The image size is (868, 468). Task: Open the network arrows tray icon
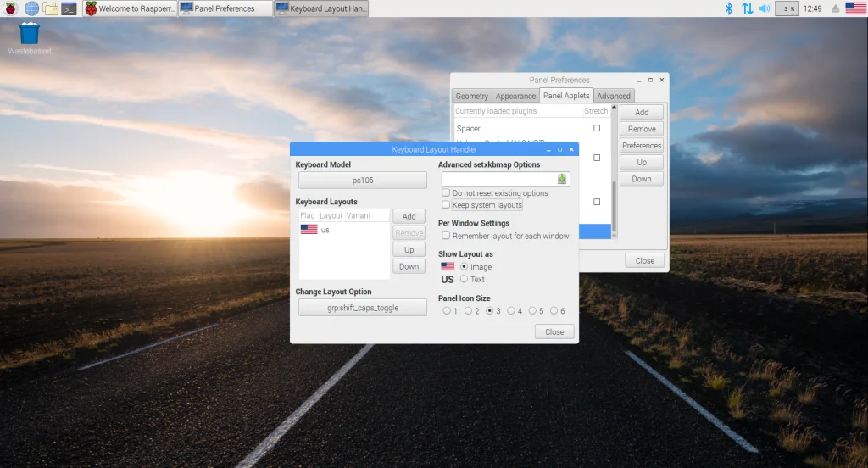[x=748, y=8]
